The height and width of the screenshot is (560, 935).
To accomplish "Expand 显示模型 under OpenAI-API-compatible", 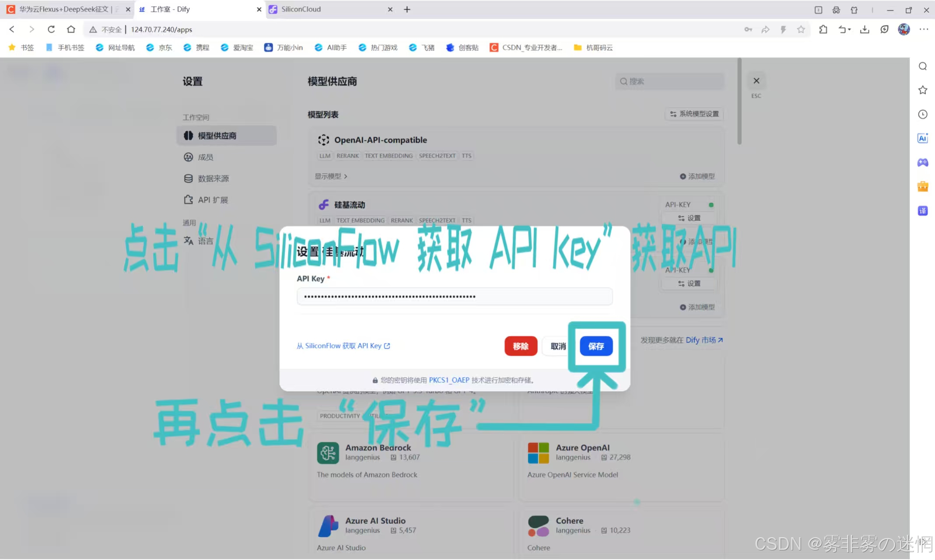I will (x=331, y=176).
